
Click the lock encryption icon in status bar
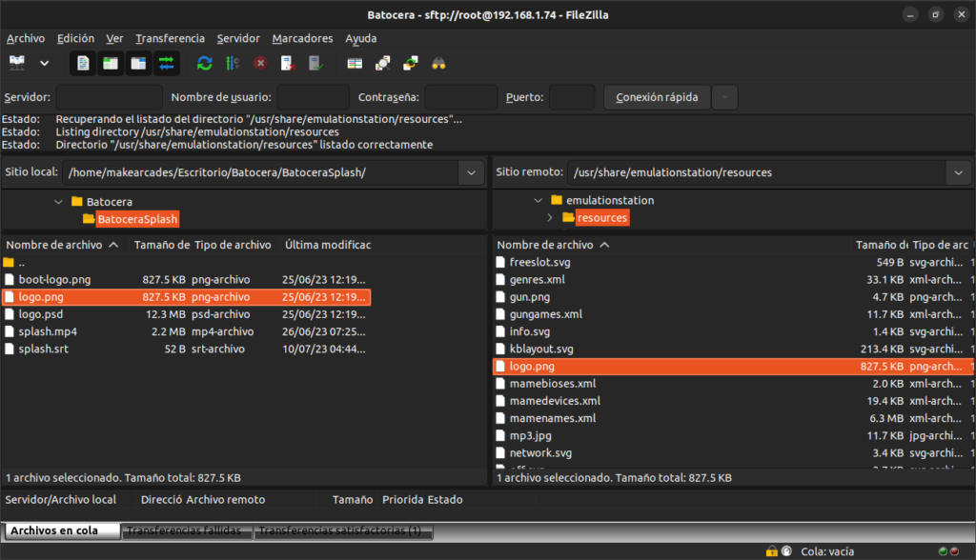coord(772,551)
